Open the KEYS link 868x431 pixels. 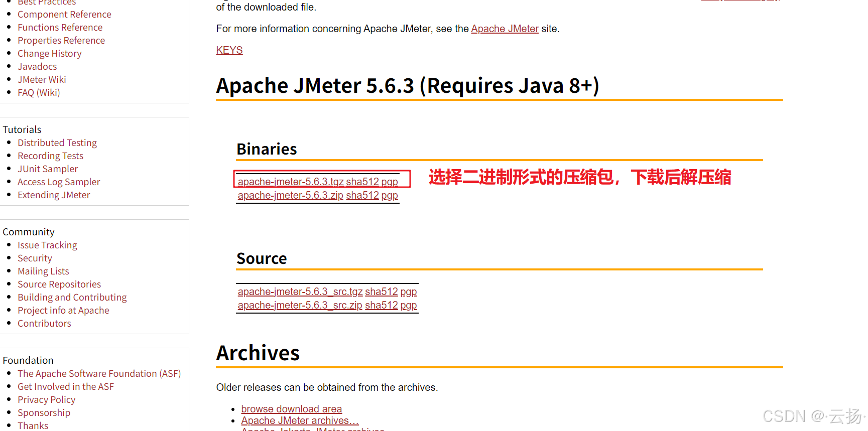(229, 50)
